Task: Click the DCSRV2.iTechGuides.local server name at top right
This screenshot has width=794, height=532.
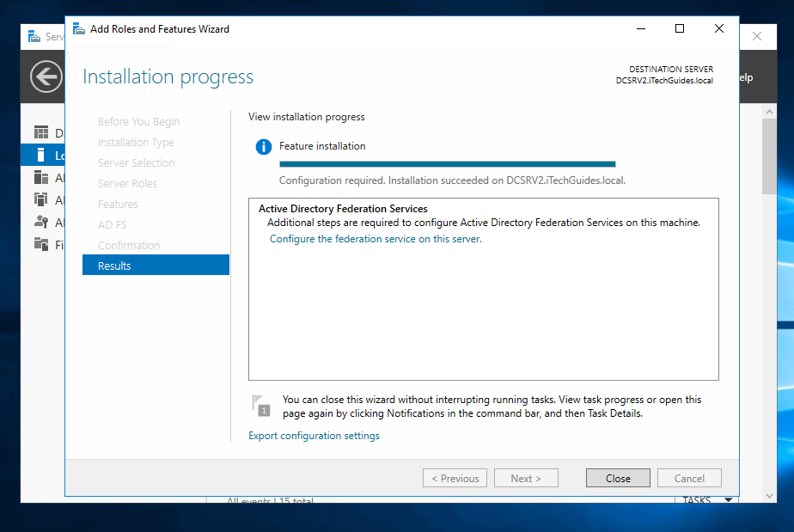Action: click(x=664, y=81)
